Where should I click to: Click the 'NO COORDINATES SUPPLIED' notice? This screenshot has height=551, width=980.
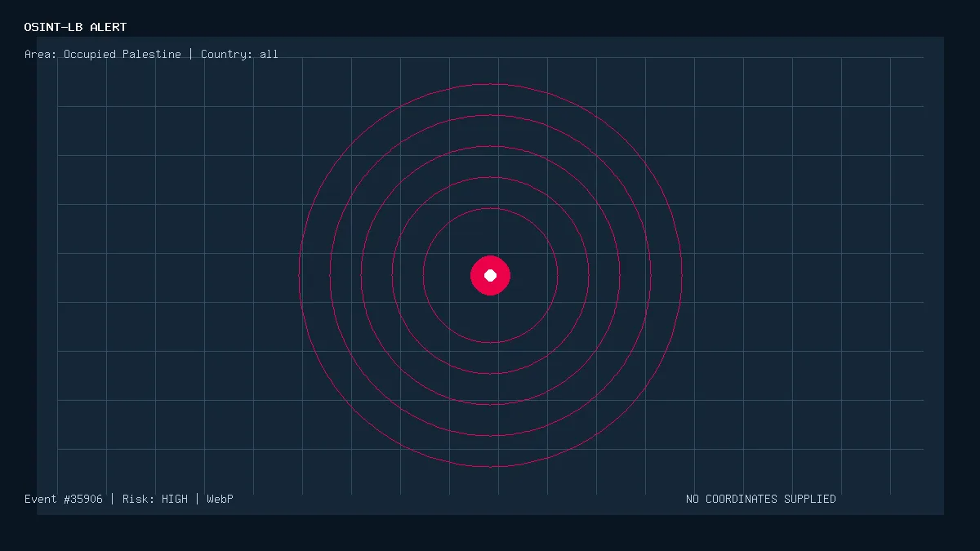[761, 499]
